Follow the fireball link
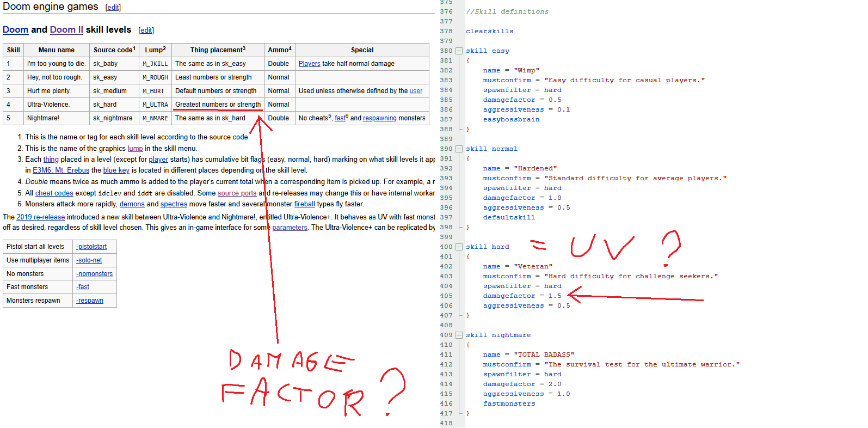Screen dimensions: 868x428 pyautogui.click(x=305, y=204)
